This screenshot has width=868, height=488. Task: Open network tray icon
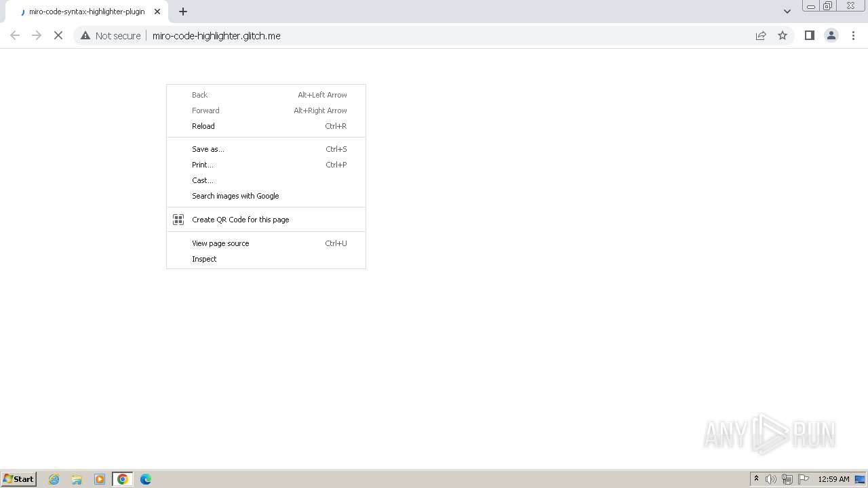787,479
